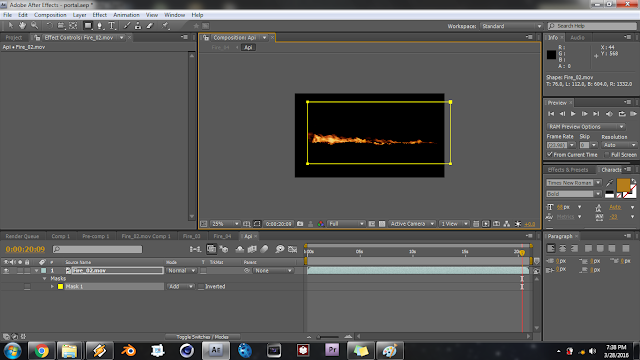Screen dimensions: 640x360
Task: Show channel with RGB circles icon
Action: click(x=321, y=224)
